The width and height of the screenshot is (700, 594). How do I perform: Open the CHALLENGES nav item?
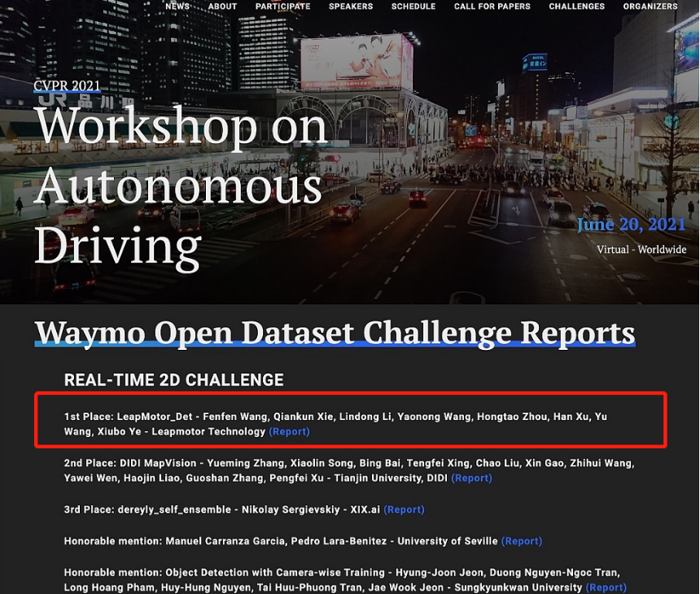(577, 7)
